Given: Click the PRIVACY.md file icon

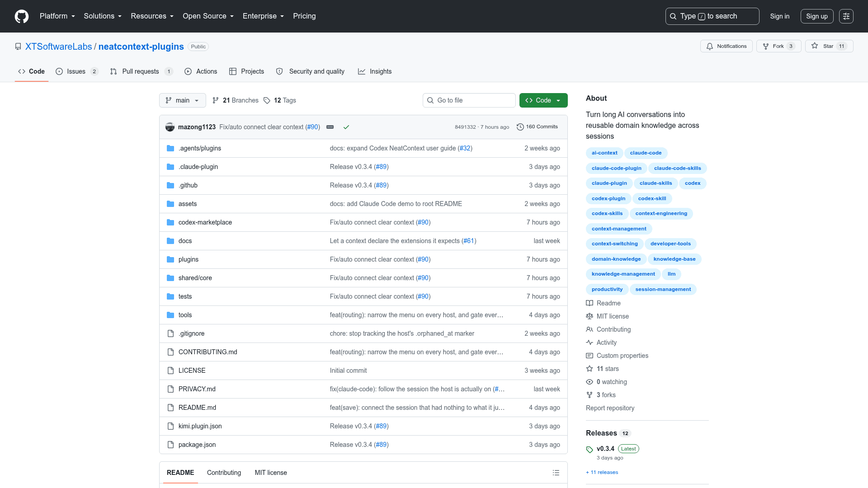Looking at the screenshot, I should pos(170,389).
